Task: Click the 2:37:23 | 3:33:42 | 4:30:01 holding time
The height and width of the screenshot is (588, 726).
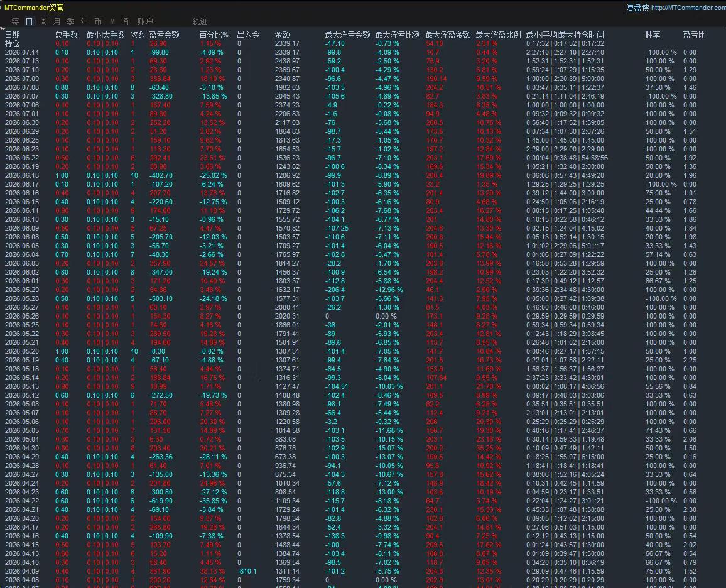Action: click(565, 378)
